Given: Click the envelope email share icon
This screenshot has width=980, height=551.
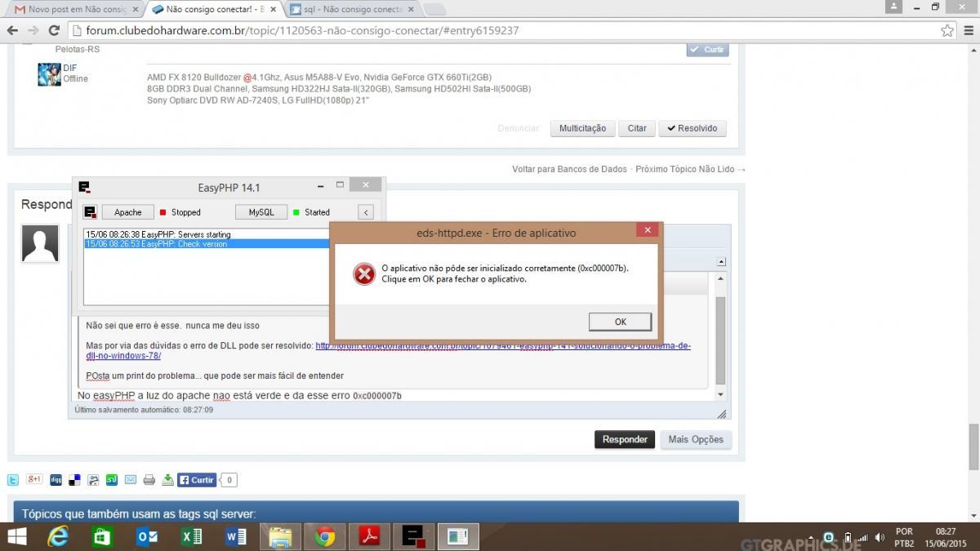Looking at the screenshot, I should click(x=131, y=480).
